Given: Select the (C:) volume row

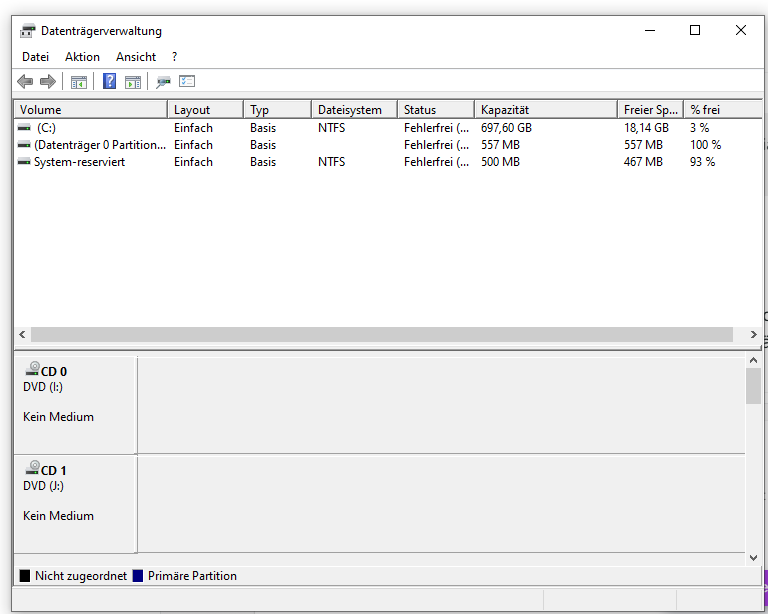Looking at the screenshot, I should [388, 128].
